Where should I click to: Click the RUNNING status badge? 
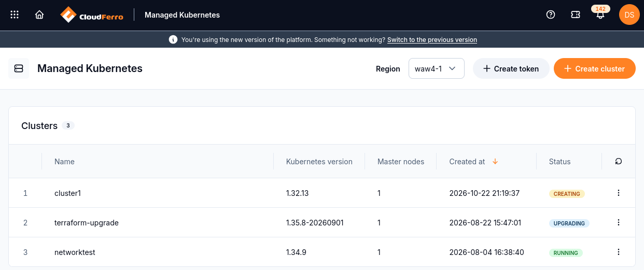click(x=566, y=253)
